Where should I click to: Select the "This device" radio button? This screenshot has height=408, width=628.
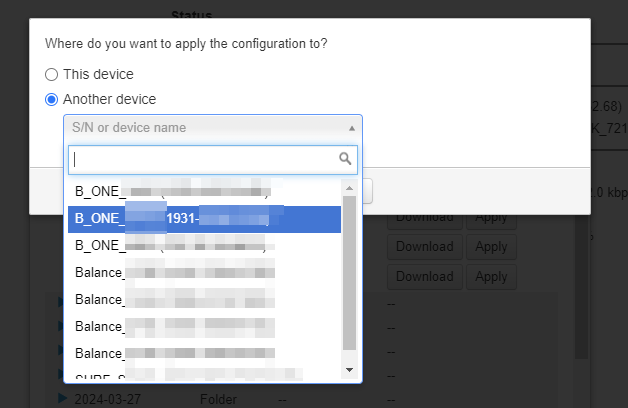pyautogui.click(x=52, y=74)
